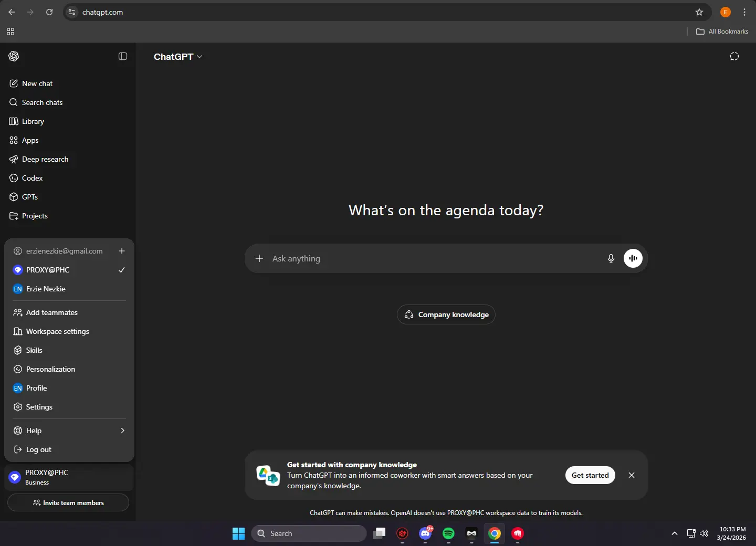Open Settings with the gear item
The height and width of the screenshot is (546, 756).
(x=69, y=407)
